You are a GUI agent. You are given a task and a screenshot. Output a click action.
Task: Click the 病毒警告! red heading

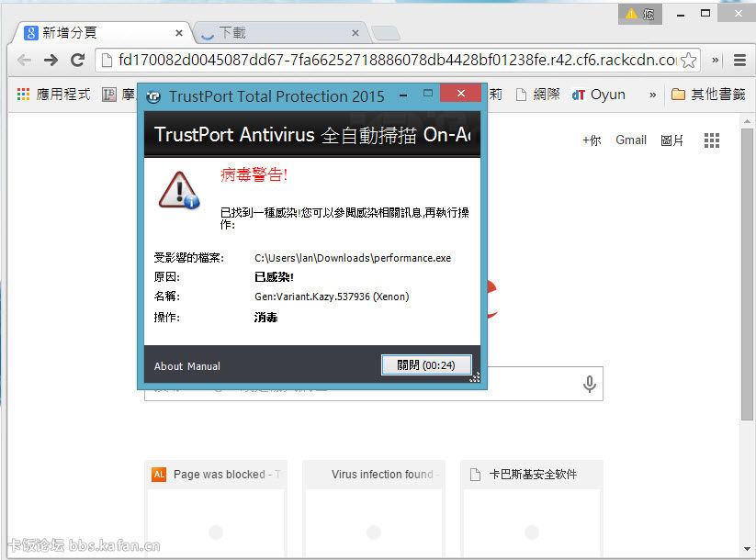pyautogui.click(x=254, y=174)
